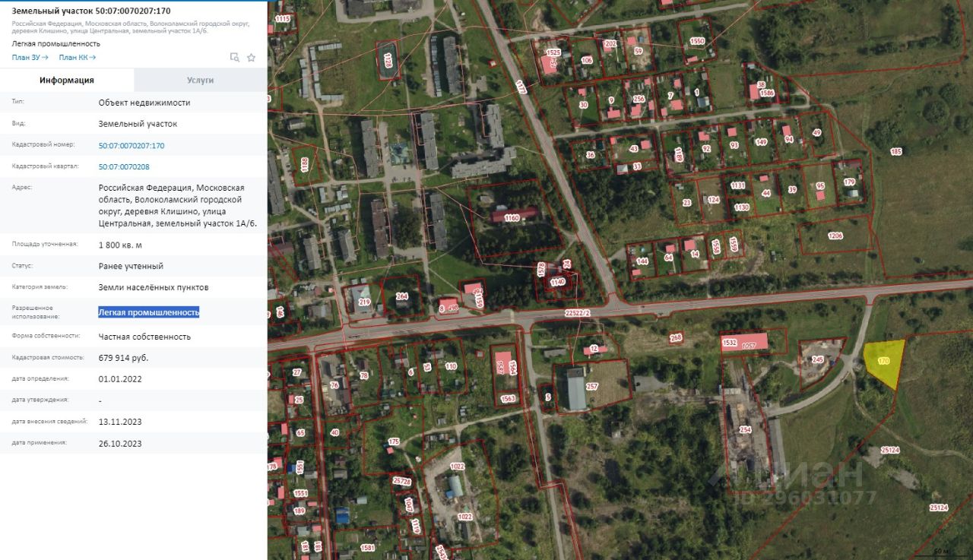Viewport: 973px width, 560px height.
Task: Click the cadastral value 679 914 руб.
Action: pos(123,358)
